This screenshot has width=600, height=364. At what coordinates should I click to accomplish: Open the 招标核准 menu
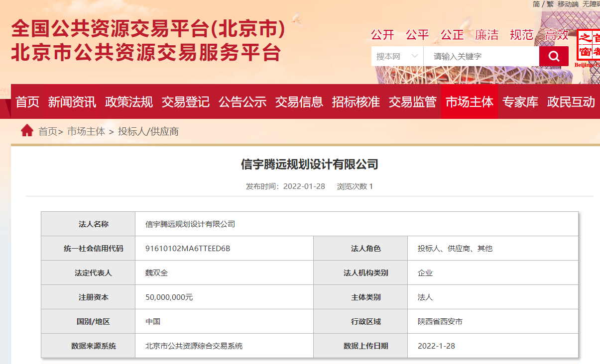357,102
